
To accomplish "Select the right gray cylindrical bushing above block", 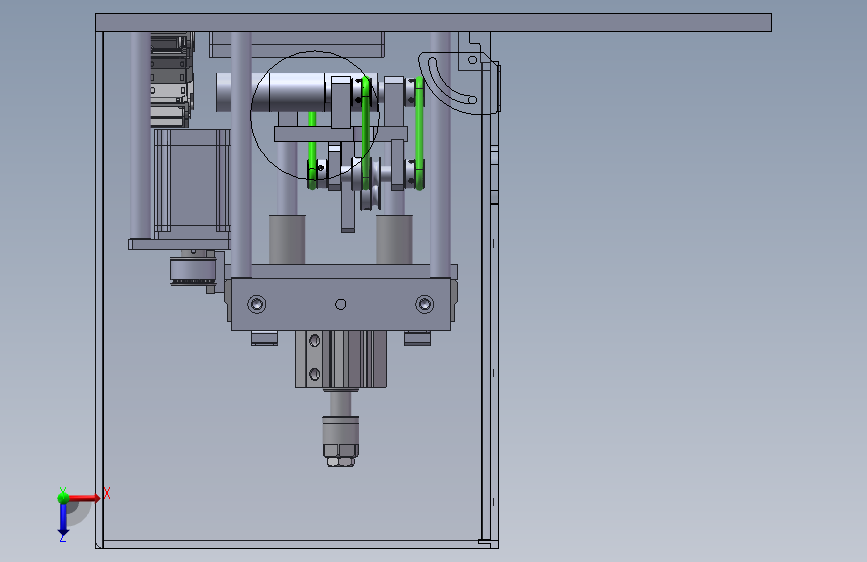I will (394, 240).
